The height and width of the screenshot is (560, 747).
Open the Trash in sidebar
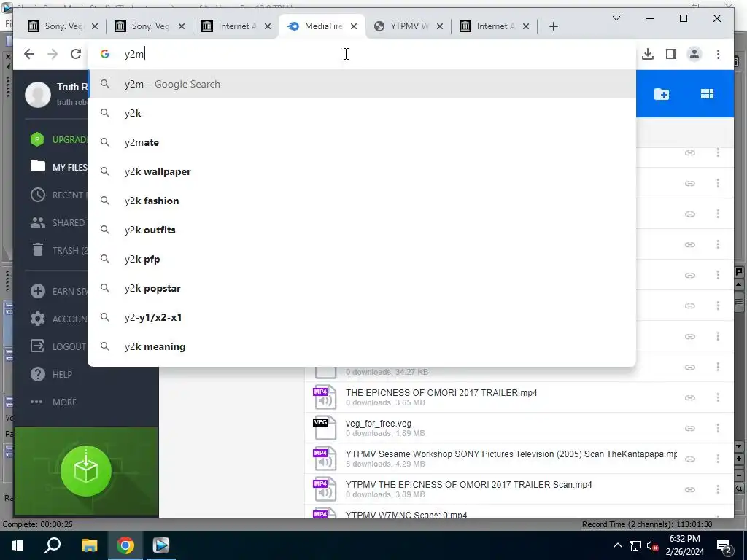(x=58, y=250)
